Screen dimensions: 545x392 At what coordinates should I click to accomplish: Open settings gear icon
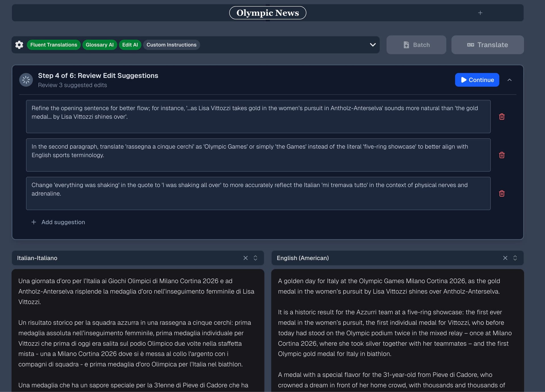(x=19, y=45)
